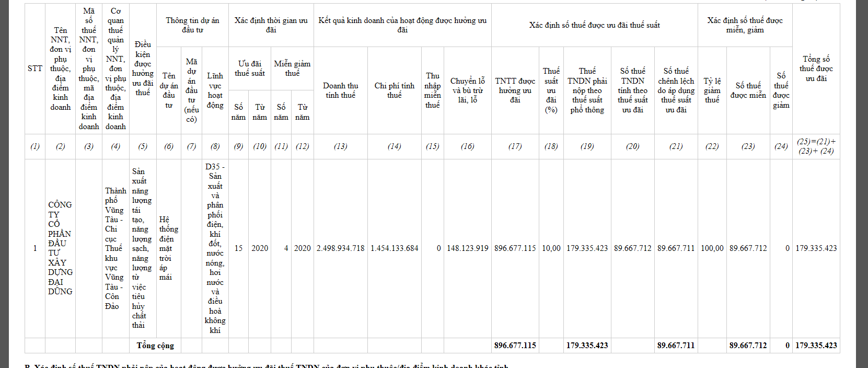This screenshot has height=368, width=868.
Task: Select the "Doanh thu tính thuế" column header
Action: [x=340, y=90]
